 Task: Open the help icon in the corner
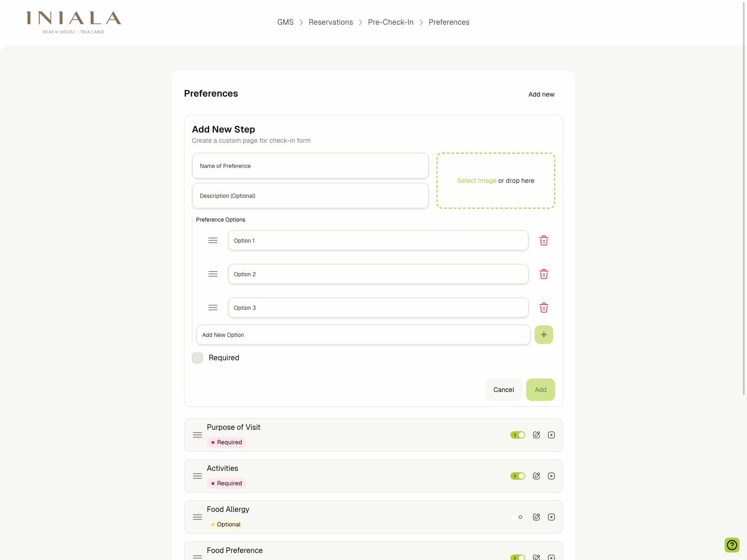(x=732, y=545)
